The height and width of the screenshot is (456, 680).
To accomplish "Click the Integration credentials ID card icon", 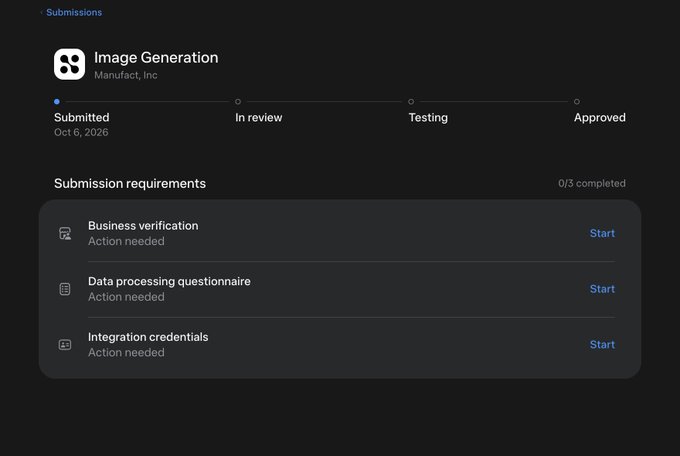I will pyautogui.click(x=65, y=344).
